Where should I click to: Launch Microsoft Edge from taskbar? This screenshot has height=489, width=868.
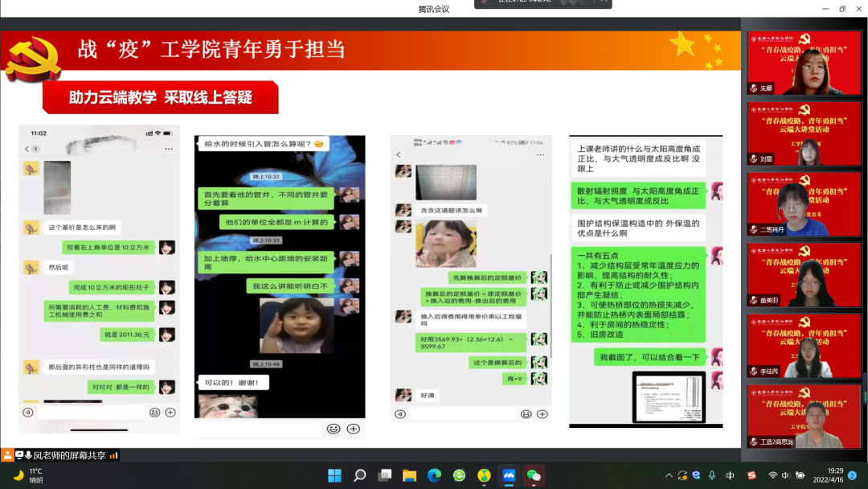[x=434, y=475]
